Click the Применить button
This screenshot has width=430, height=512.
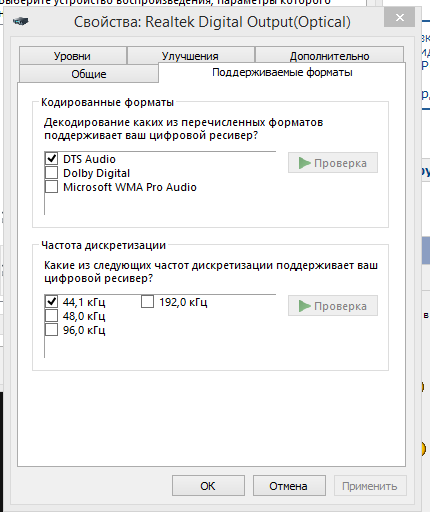(370, 486)
